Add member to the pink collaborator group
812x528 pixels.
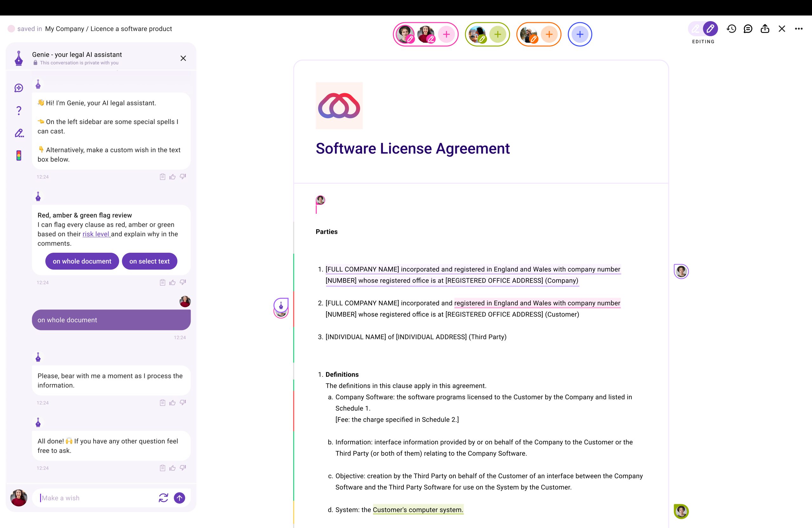point(446,34)
